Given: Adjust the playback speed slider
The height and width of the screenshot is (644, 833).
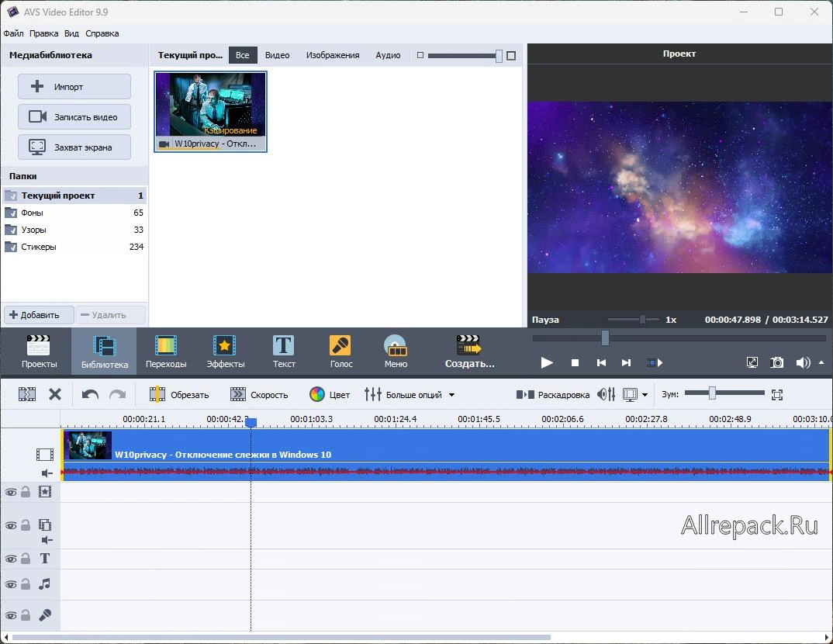Looking at the screenshot, I should coord(642,320).
